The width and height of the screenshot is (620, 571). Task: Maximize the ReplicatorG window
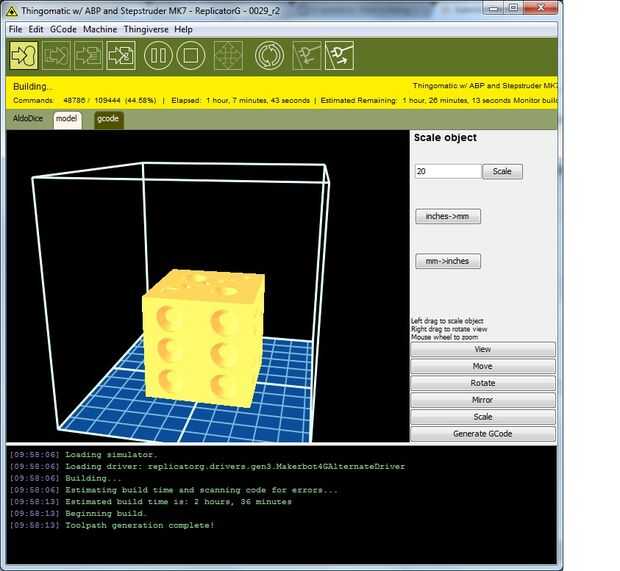pos(513,9)
